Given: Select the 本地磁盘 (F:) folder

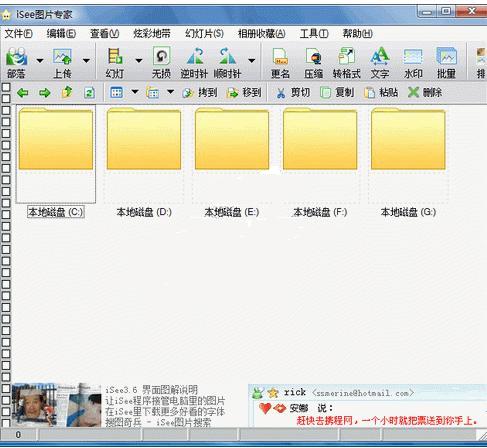Looking at the screenshot, I should click(320, 162).
